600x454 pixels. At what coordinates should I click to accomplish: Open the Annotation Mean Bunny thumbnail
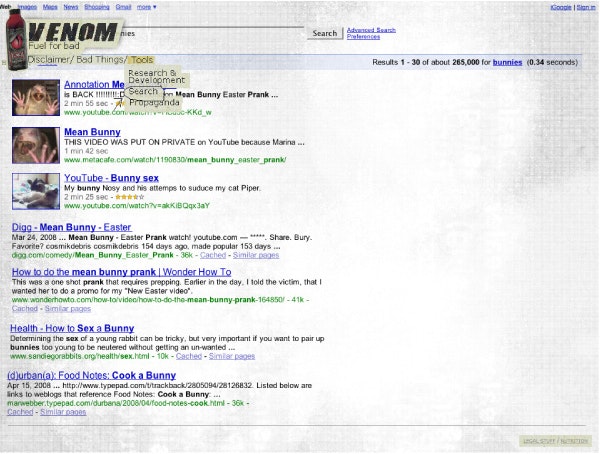36,98
